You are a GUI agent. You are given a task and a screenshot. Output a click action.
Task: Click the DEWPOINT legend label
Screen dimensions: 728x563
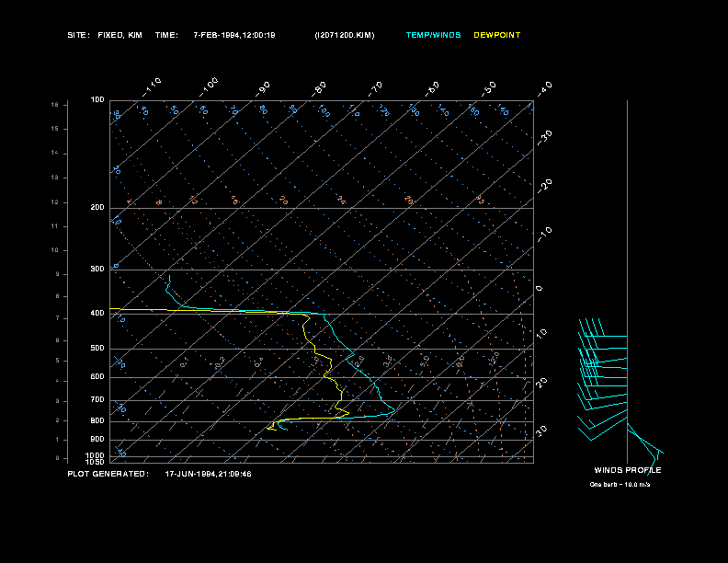point(496,35)
